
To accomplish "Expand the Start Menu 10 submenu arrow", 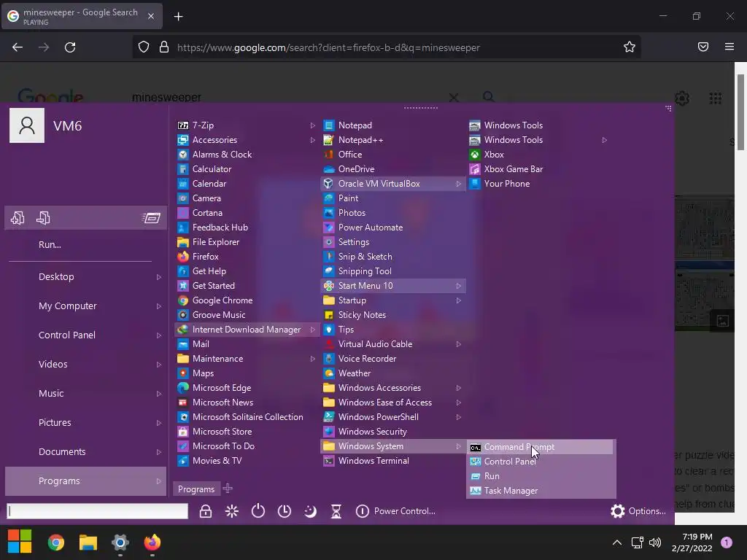I will 458,286.
